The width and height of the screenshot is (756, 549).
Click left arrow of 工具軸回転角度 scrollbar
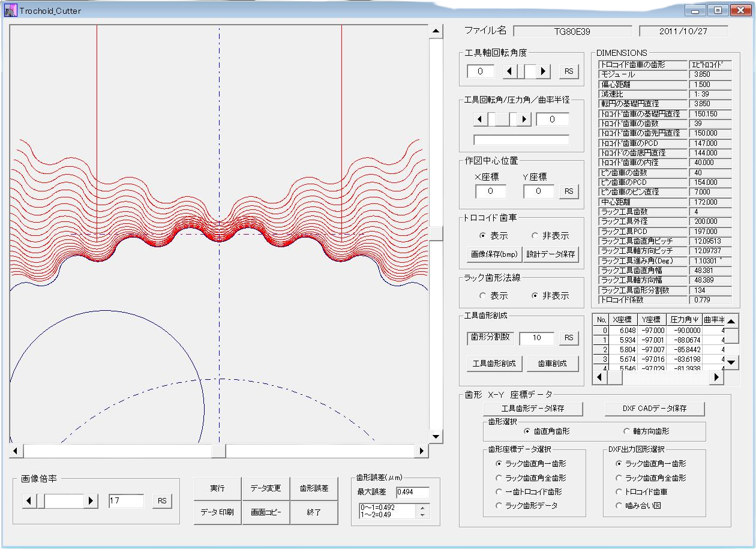(x=510, y=71)
